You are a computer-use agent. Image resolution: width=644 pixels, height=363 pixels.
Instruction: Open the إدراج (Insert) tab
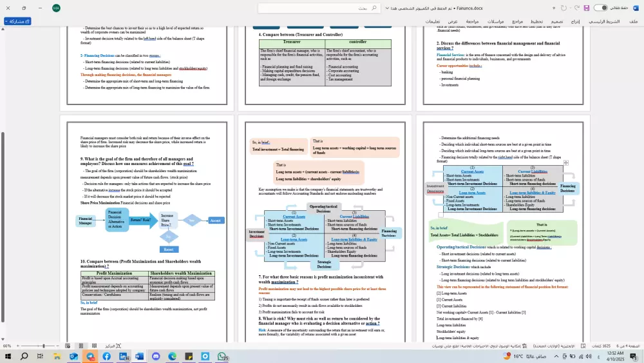[x=575, y=21]
